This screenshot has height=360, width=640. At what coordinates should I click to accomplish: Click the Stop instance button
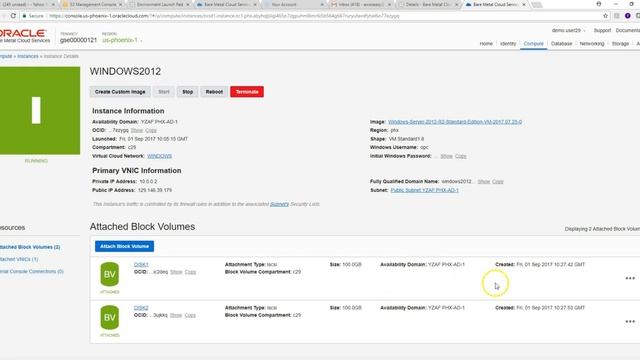coord(187,92)
